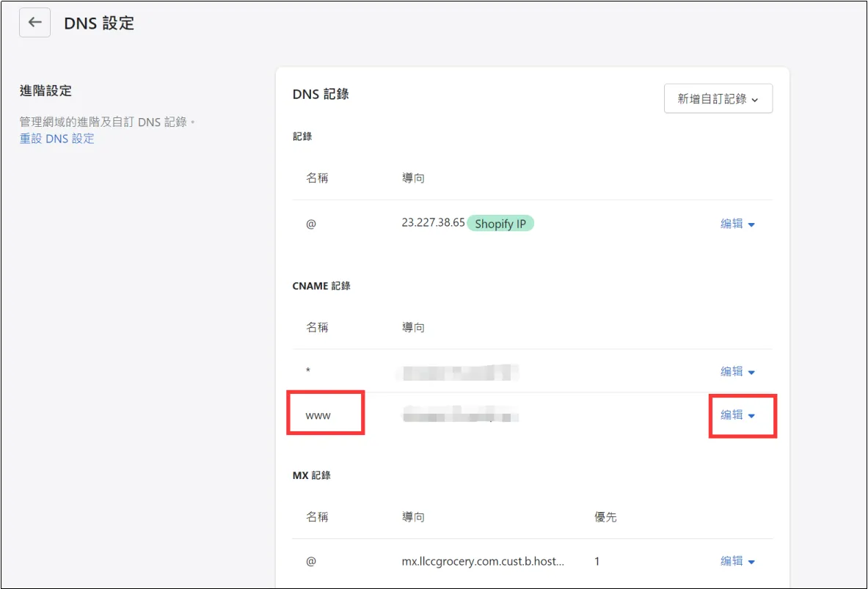
Task: Select the wildcard * record name
Action: pyautogui.click(x=308, y=372)
